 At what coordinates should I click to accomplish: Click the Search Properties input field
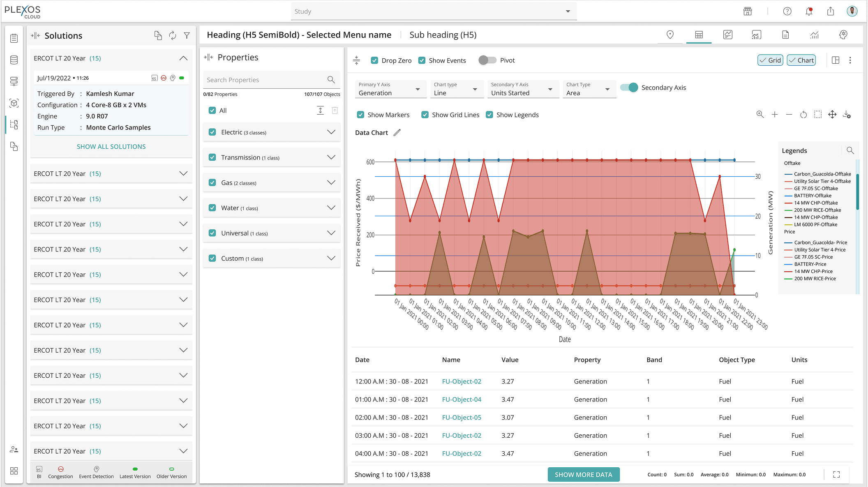tap(271, 80)
